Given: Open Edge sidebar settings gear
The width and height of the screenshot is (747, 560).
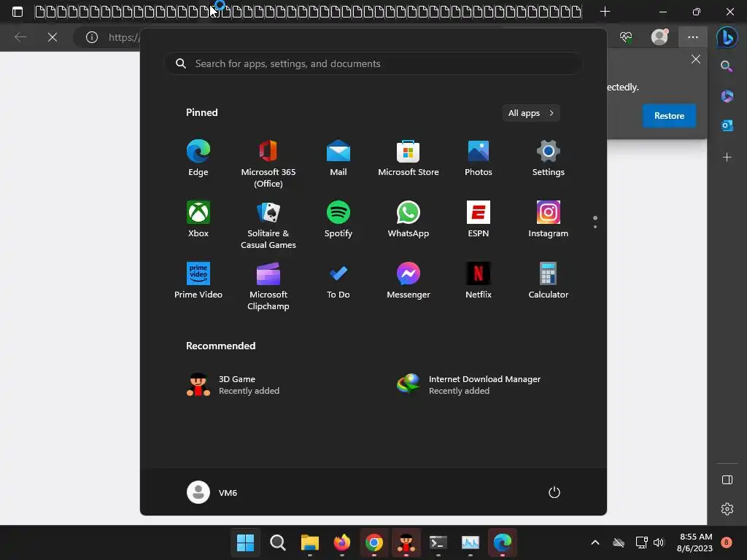Looking at the screenshot, I should 727,509.
